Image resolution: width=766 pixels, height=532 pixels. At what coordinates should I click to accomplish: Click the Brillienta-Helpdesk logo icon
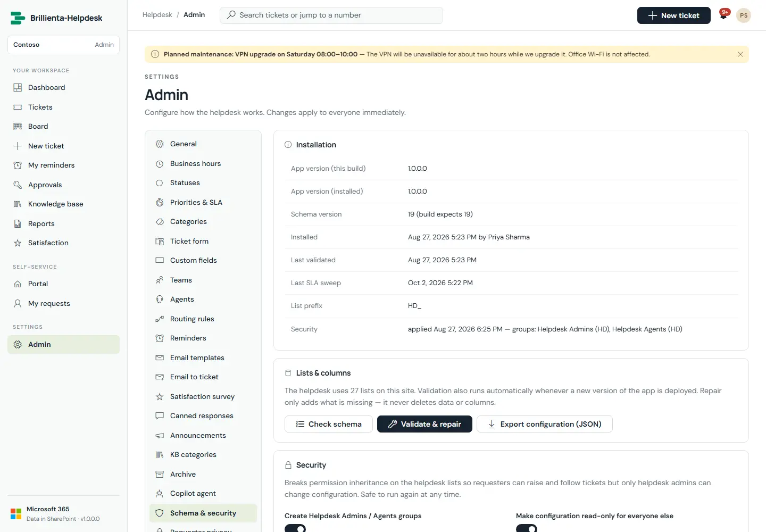pyautogui.click(x=18, y=18)
